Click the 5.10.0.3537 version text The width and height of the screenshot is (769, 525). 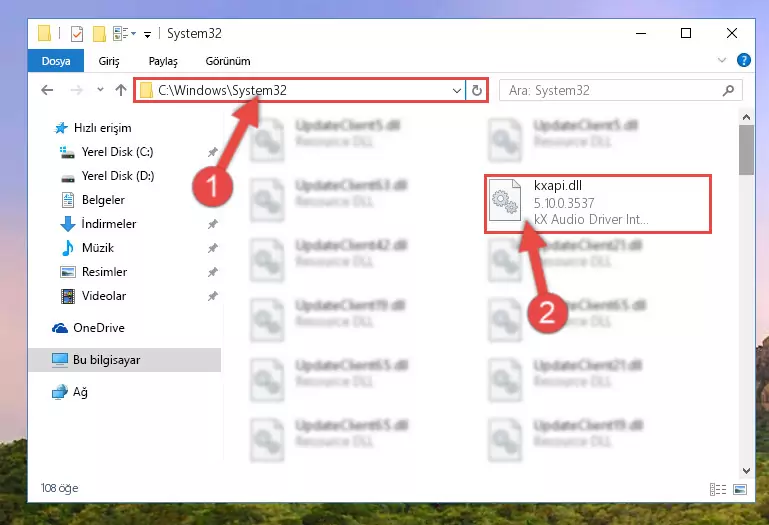[564, 203]
